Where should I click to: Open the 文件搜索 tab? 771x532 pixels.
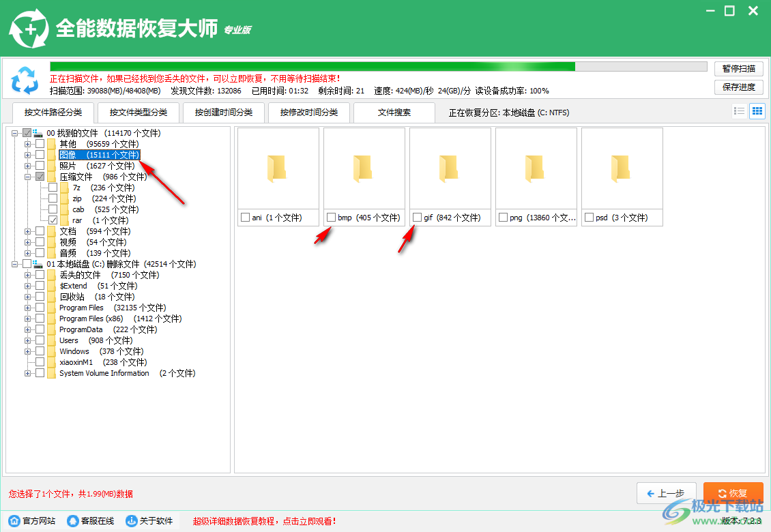click(x=394, y=113)
